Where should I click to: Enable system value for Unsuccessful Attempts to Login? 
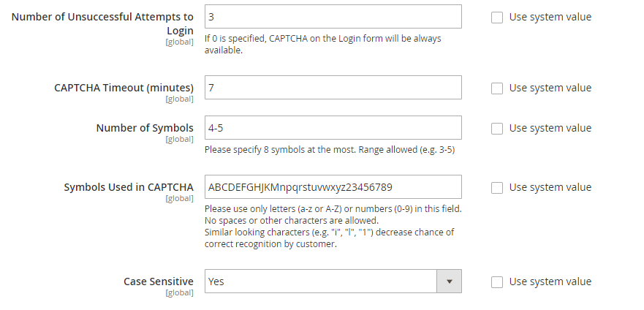coord(497,18)
